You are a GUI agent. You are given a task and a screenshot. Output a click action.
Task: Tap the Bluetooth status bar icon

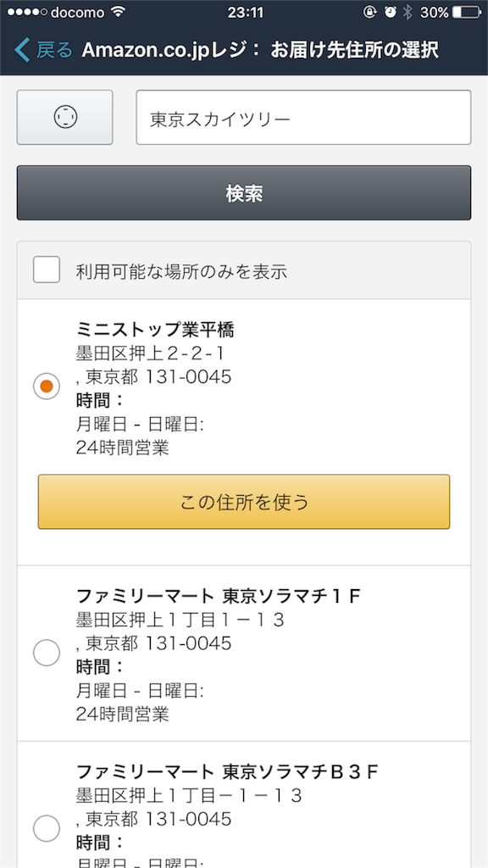pos(408,12)
